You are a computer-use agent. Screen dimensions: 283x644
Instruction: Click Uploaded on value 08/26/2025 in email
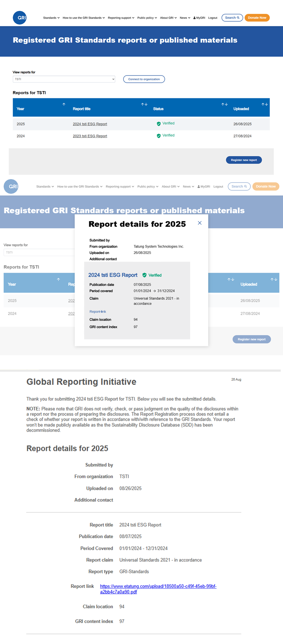coord(131,488)
